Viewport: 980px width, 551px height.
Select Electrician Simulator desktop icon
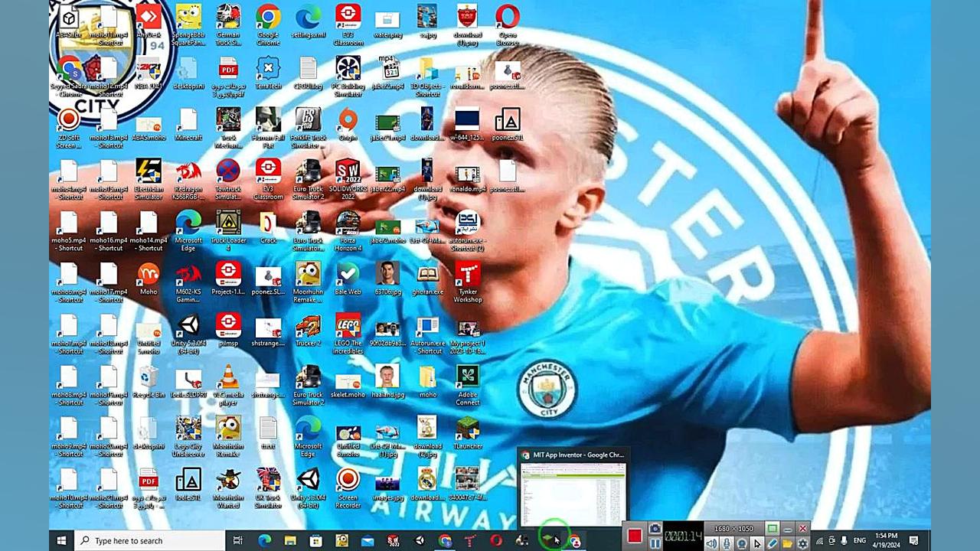(x=149, y=180)
